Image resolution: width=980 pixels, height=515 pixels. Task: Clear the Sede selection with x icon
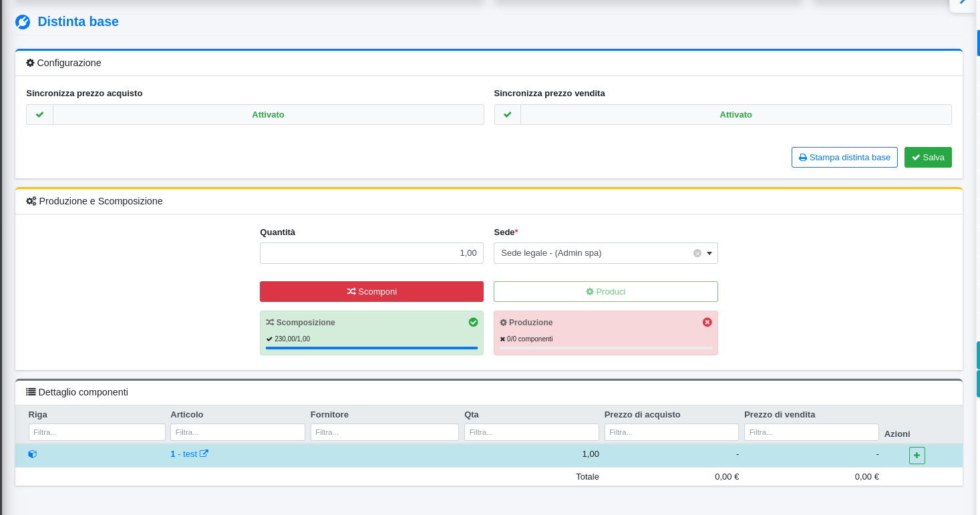coord(697,253)
